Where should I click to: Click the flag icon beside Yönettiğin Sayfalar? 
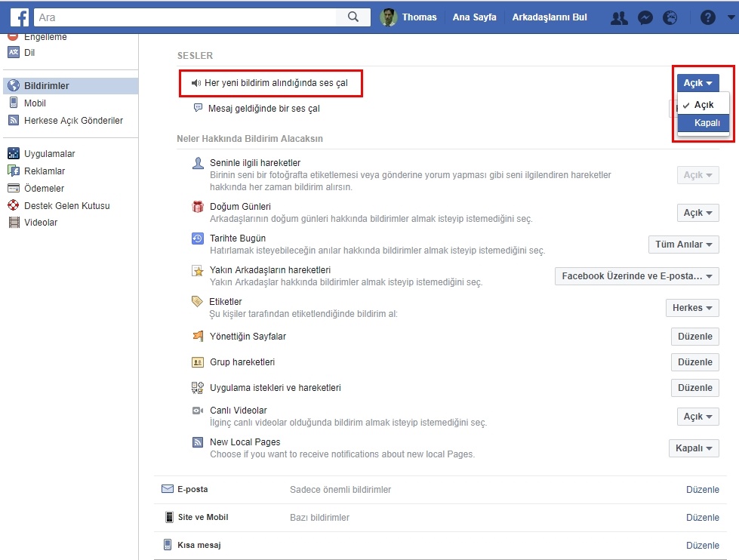coord(198,336)
